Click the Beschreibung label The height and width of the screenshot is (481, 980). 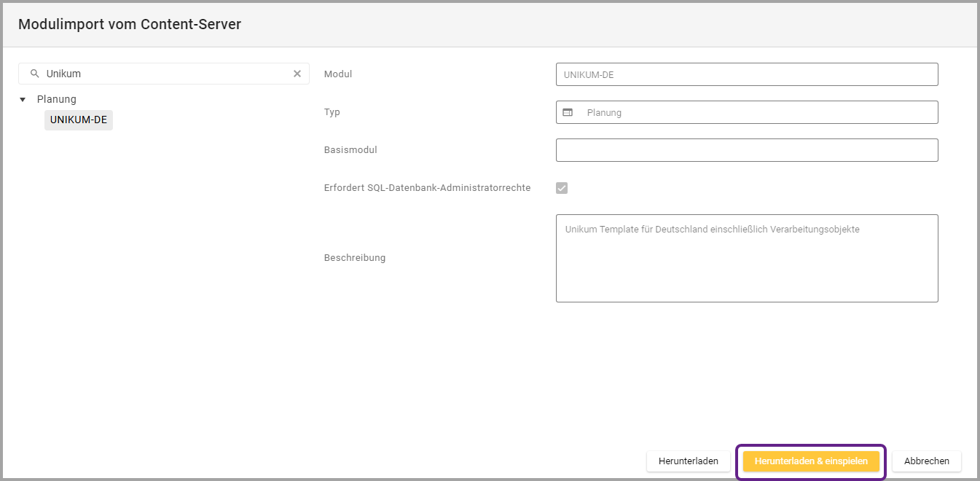(x=354, y=258)
